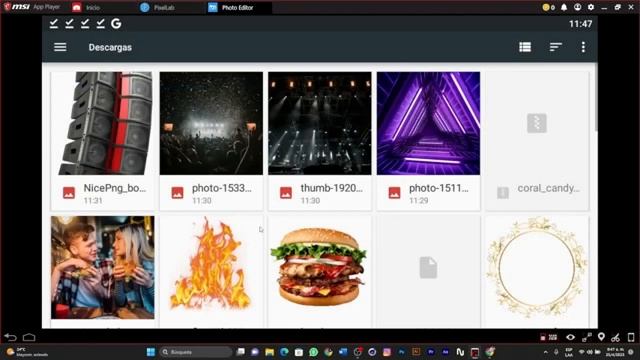Screen dimensions: 640x360
Task: Open MSI App Player settings gear
Action: coord(591,7)
